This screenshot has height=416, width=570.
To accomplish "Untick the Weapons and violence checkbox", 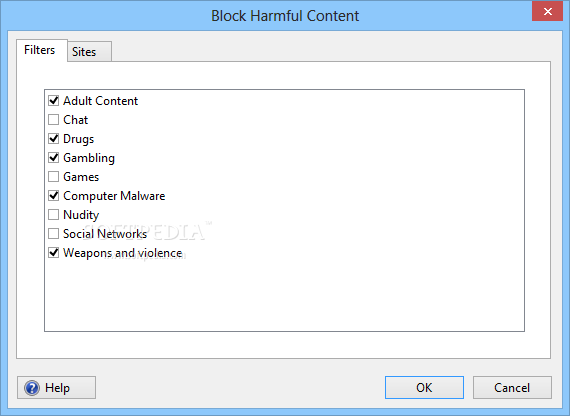I will [x=53, y=253].
